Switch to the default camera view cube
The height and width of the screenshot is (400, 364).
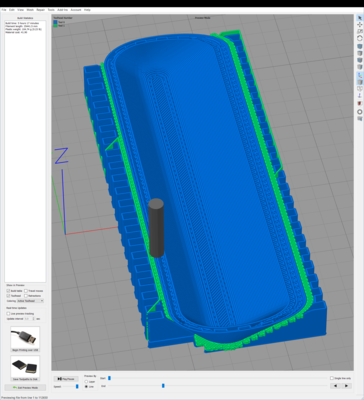(x=360, y=46)
